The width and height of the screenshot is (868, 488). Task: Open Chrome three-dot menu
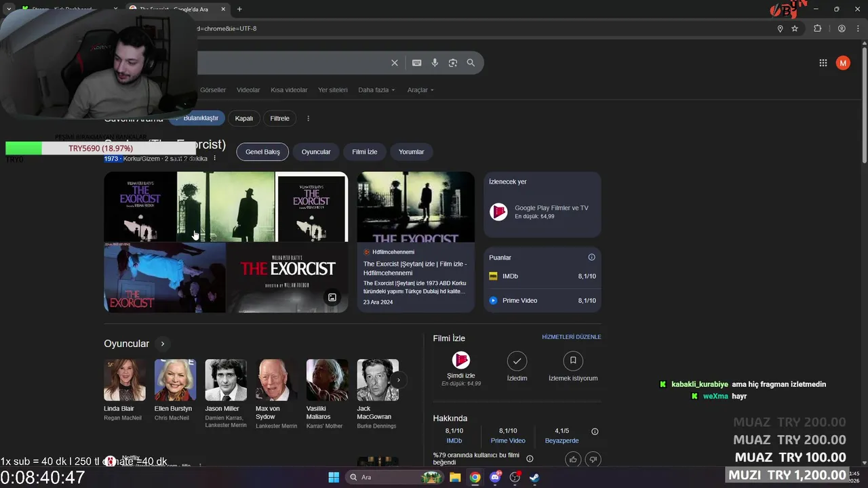point(858,28)
